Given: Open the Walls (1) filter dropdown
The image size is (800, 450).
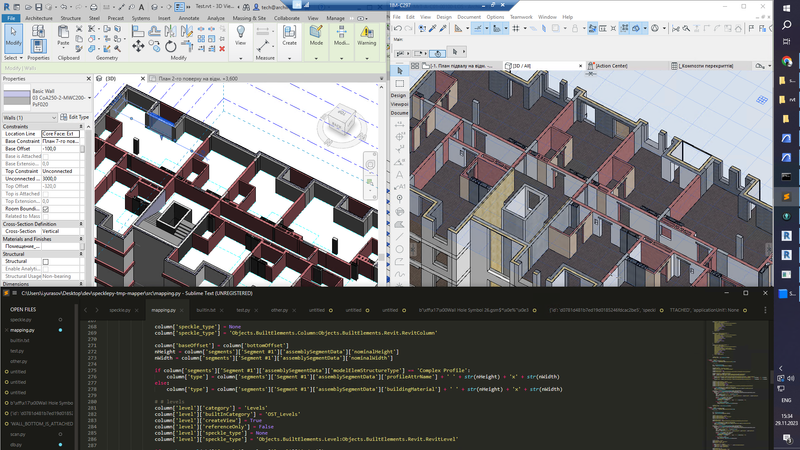Looking at the screenshot, I should [30, 118].
